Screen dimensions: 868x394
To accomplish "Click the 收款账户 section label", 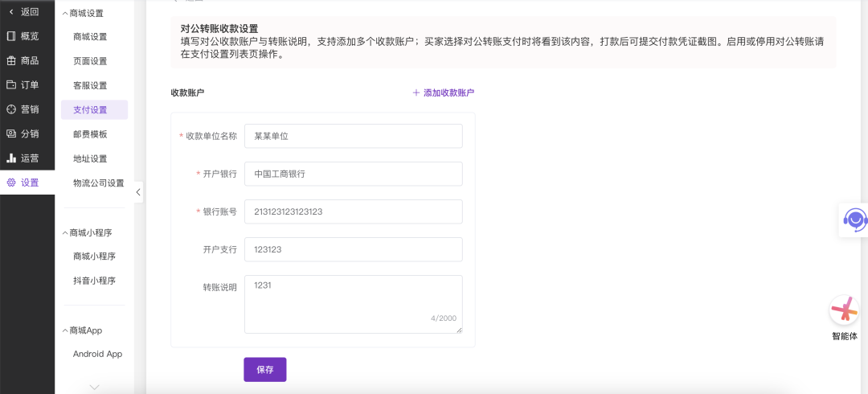I will [187, 93].
